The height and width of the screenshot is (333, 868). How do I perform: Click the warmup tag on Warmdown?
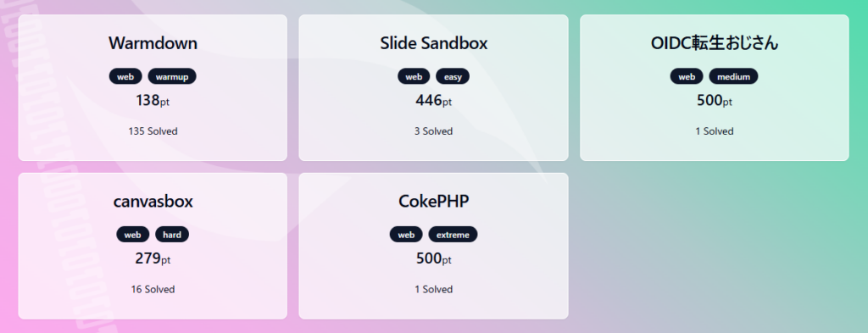coord(172,77)
